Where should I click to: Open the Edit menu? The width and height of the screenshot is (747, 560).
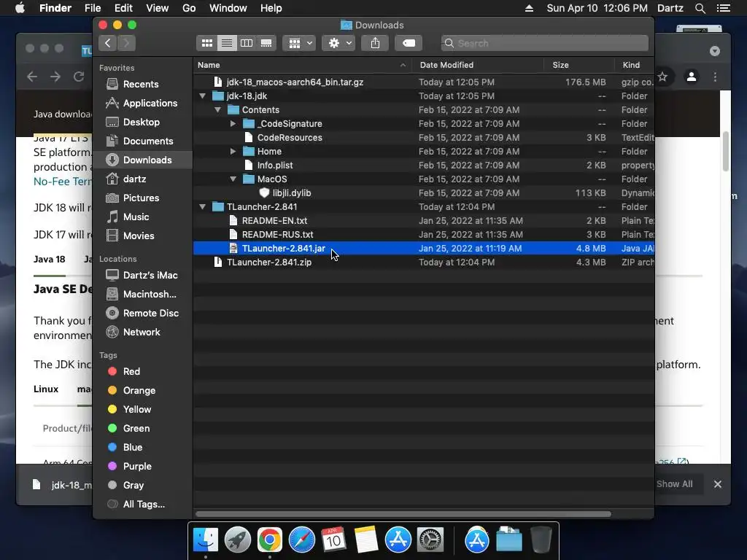point(123,8)
